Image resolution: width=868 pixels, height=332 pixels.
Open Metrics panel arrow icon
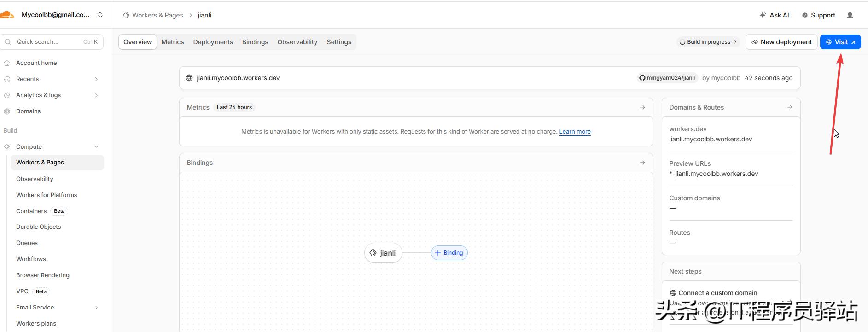point(642,107)
